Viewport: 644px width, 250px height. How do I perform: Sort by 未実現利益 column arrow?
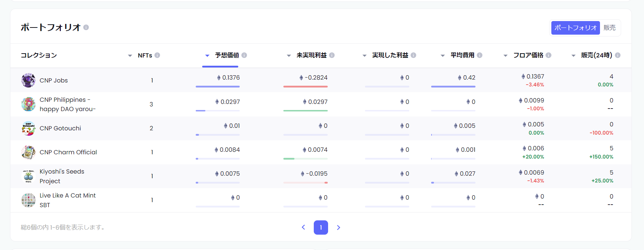point(289,55)
